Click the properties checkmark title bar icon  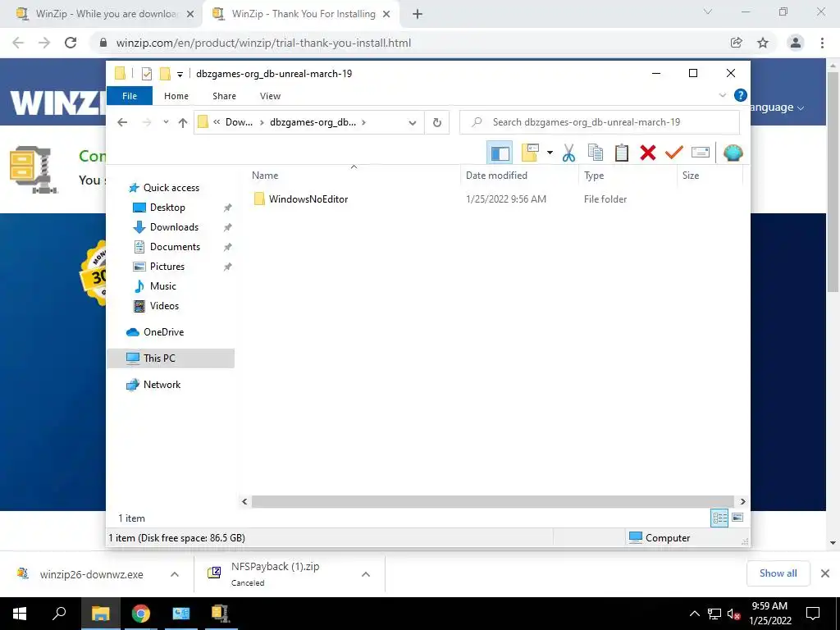click(x=147, y=73)
